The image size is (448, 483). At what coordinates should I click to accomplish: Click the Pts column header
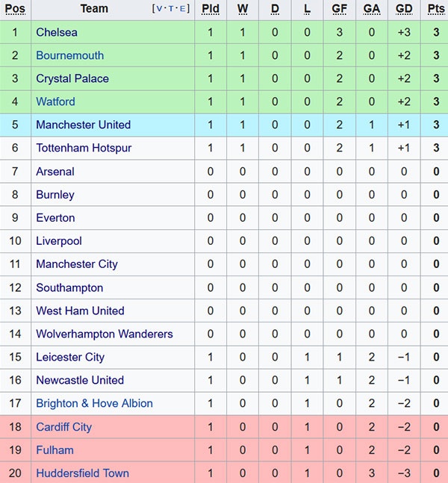pos(436,9)
